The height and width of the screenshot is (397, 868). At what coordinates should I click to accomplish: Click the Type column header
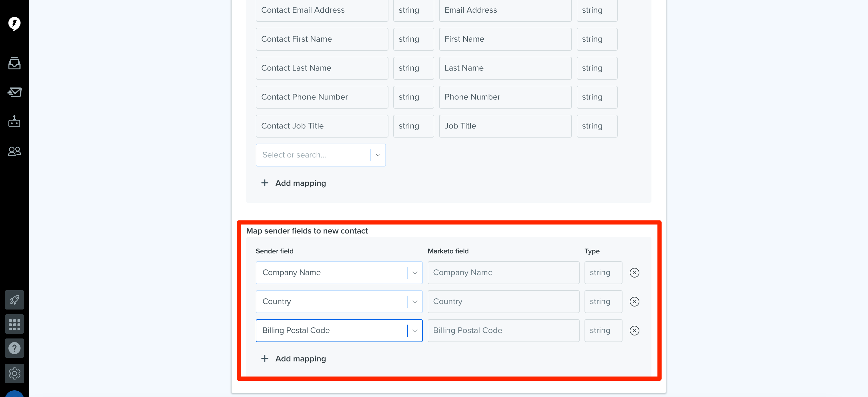592,251
